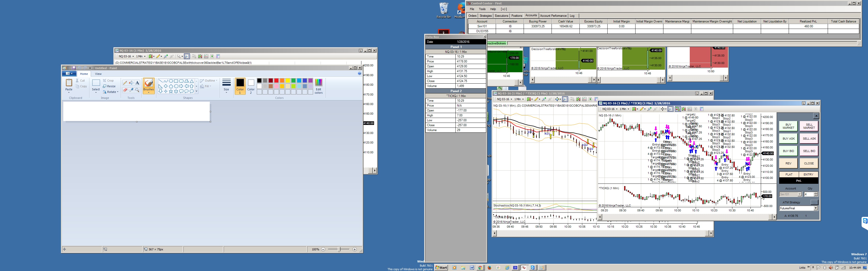Click the BUY MARKET button
The height and width of the screenshot is (271, 868).
tap(788, 126)
